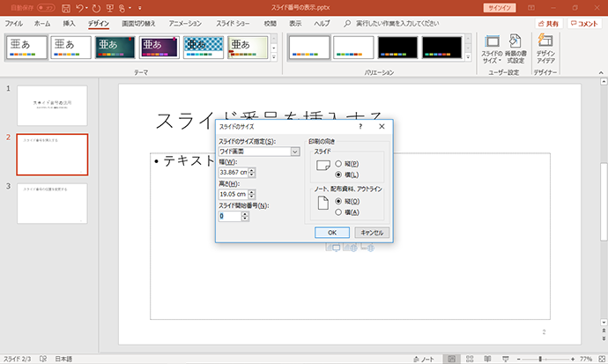
Task: Select the fourth black variant thumbnail
Action: [442, 48]
